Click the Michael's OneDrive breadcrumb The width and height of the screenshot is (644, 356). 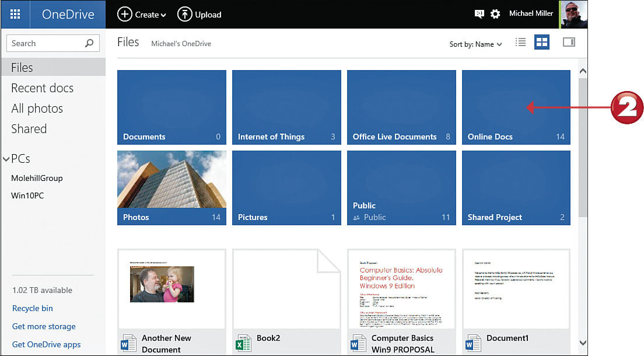(181, 44)
